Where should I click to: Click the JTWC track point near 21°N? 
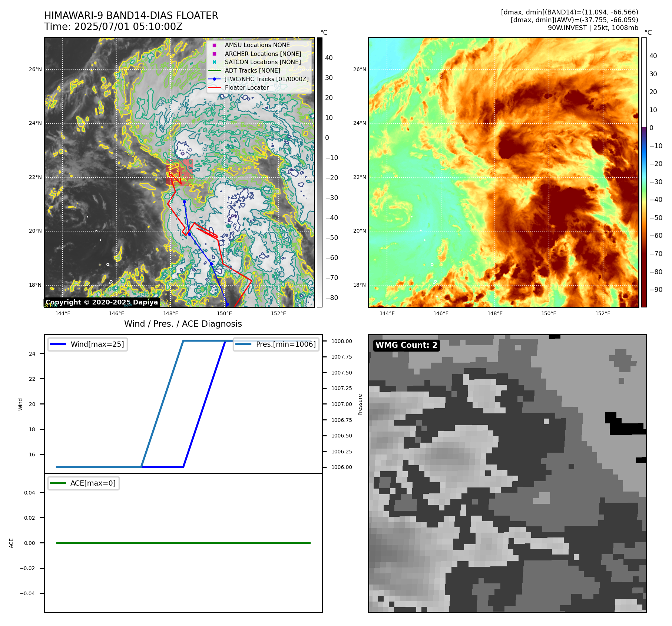coord(184,202)
